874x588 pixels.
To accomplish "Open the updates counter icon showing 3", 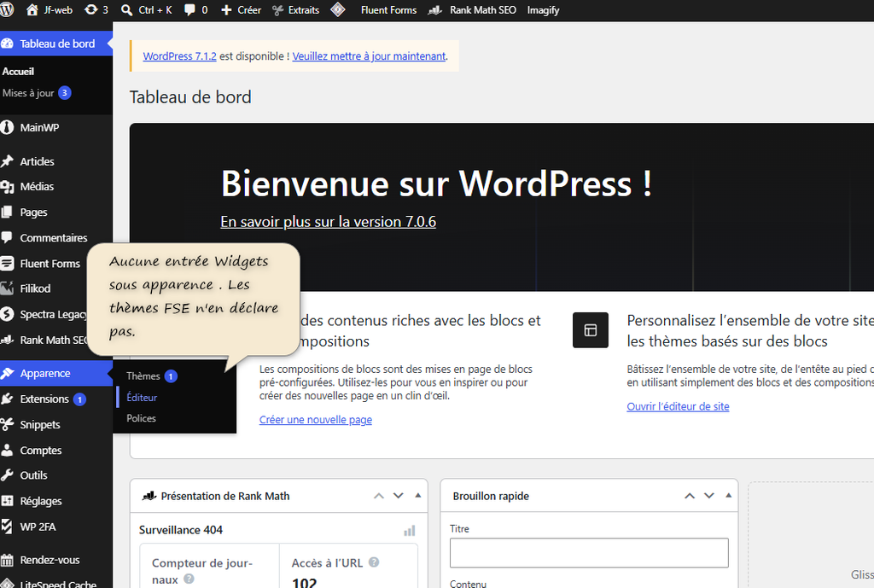I will [x=90, y=10].
